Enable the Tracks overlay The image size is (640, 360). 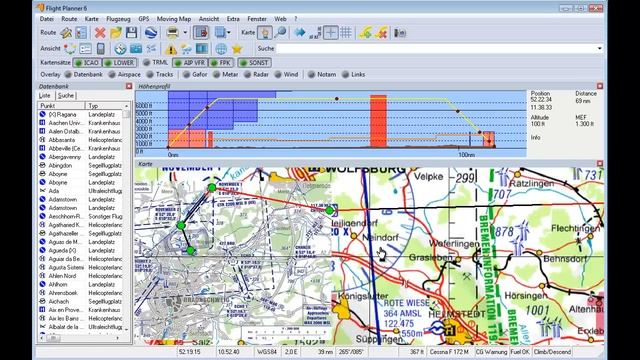[x=160, y=75]
